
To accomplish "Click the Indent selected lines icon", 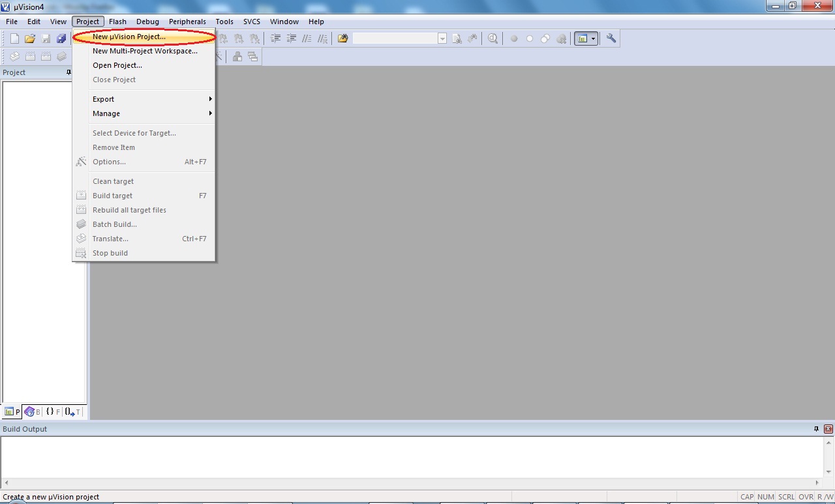I will point(275,38).
